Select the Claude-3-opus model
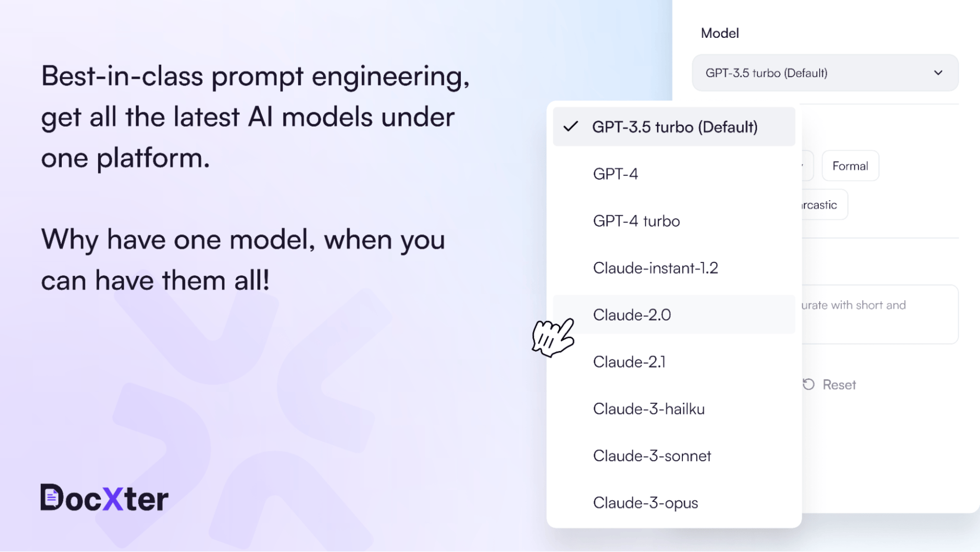 click(645, 503)
